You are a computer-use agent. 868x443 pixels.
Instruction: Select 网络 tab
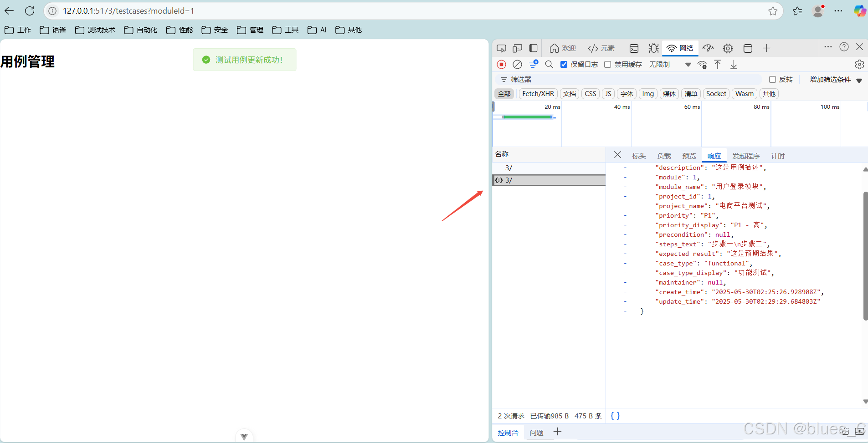[x=680, y=48]
